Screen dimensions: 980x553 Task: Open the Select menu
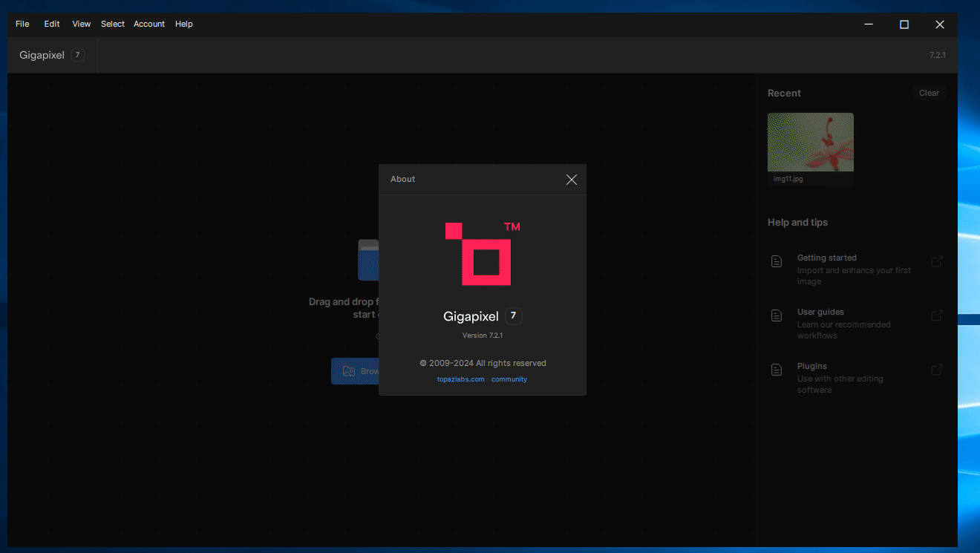tap(113, 24)
